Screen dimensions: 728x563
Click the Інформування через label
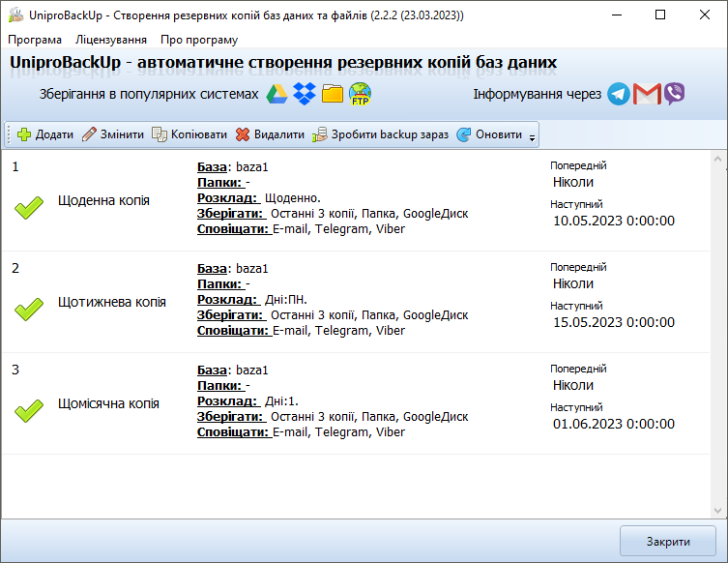[x=537, y=94]
